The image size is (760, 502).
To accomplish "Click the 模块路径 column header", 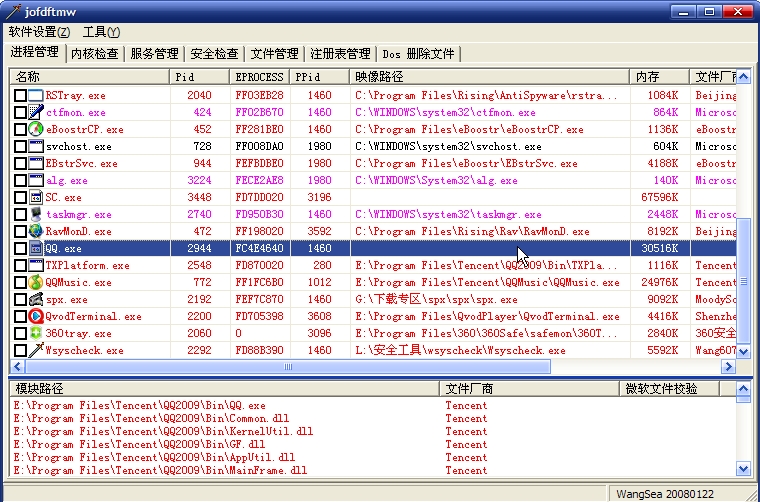I will [x=224, y=389].
